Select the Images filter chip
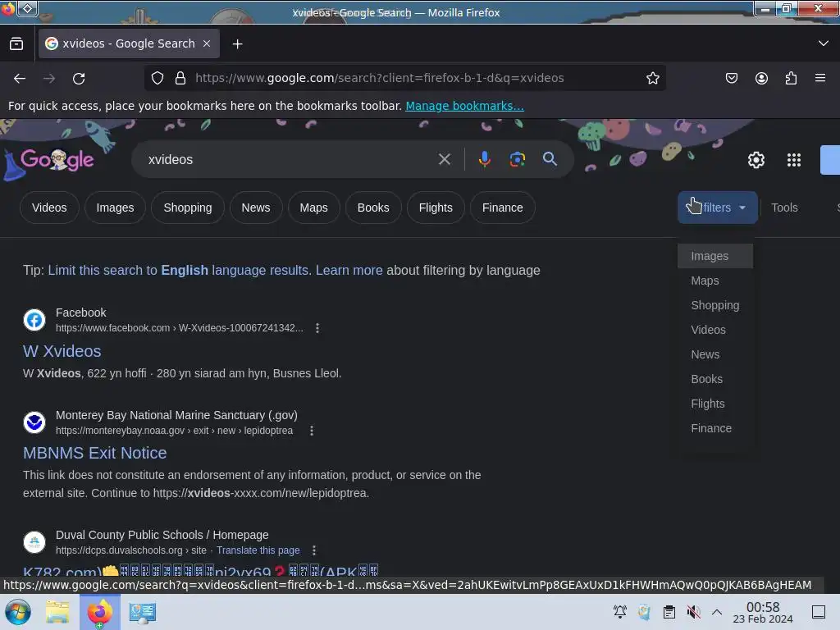Image resolution: width=840 pixels, height=630 pixels. coord(115,208)
